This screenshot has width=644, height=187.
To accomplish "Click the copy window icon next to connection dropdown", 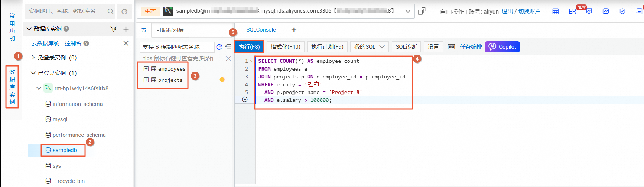I will click(422, 11).
